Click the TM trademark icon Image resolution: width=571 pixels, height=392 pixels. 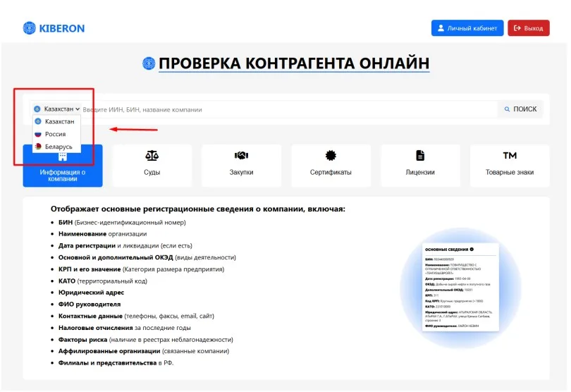coord(510,156)
